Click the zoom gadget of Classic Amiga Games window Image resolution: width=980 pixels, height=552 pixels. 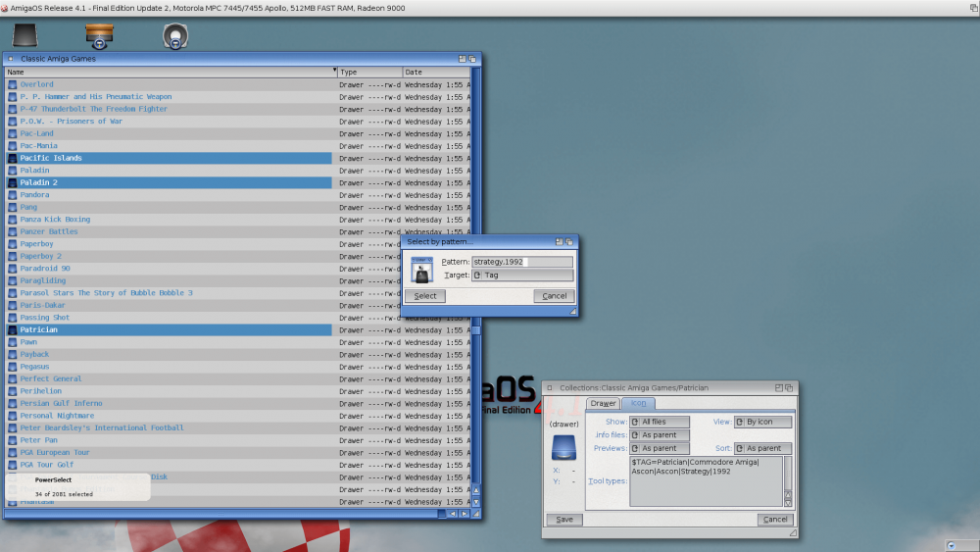pos(463,59)
